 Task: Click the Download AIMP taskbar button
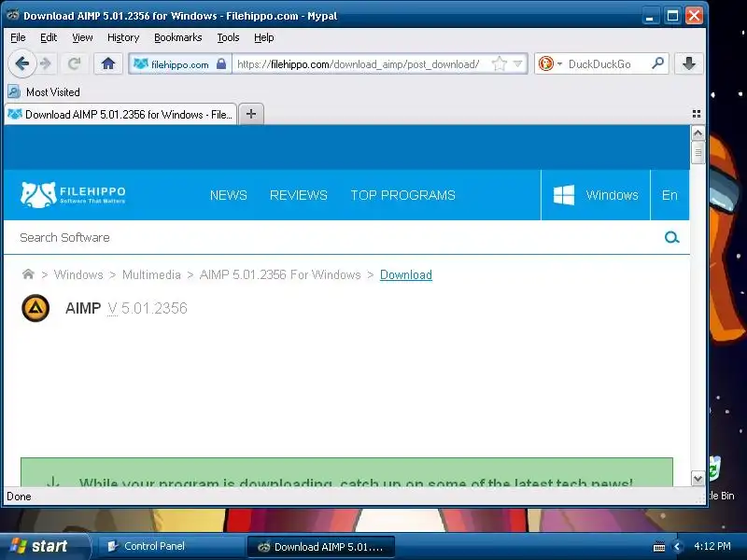point(320,547)
